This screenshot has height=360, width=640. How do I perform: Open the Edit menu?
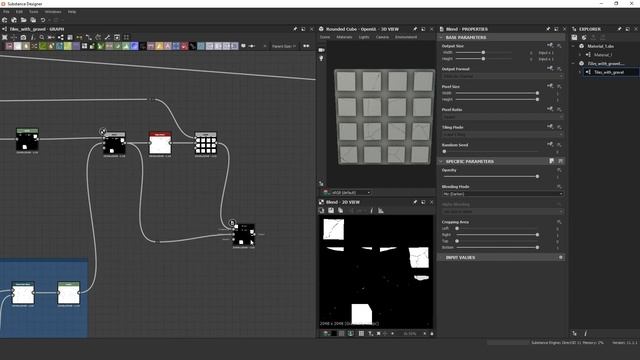19,12
